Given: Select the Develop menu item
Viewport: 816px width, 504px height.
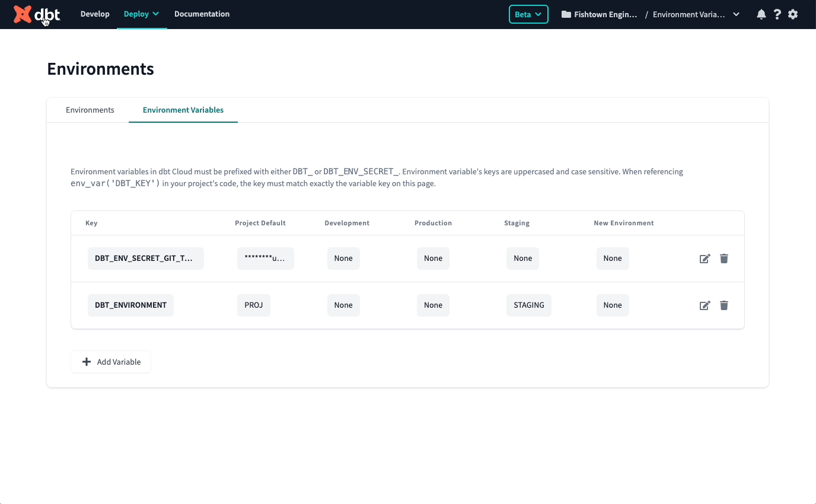Looking at the screenshot, I should click(x=95, y=14).
